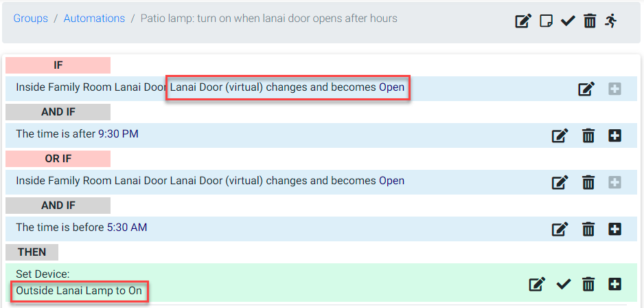Edit the 'before 5:30 AM' condition
Viewport: 644px width, 308px height.
point(560,229)
